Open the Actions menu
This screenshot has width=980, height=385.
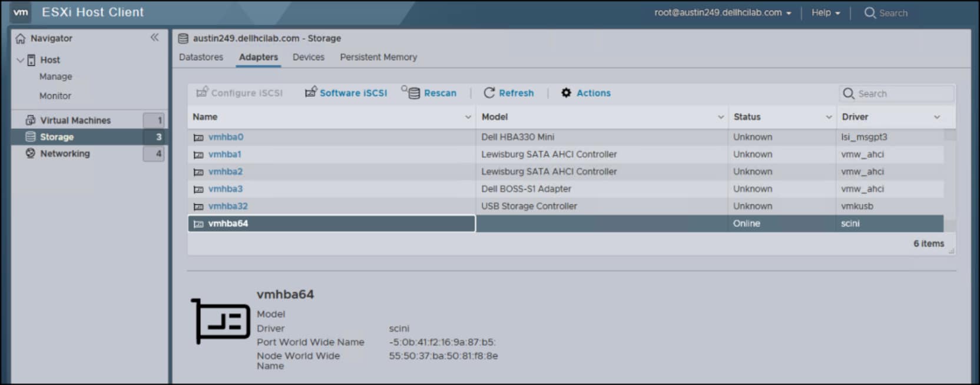point(586,93)
